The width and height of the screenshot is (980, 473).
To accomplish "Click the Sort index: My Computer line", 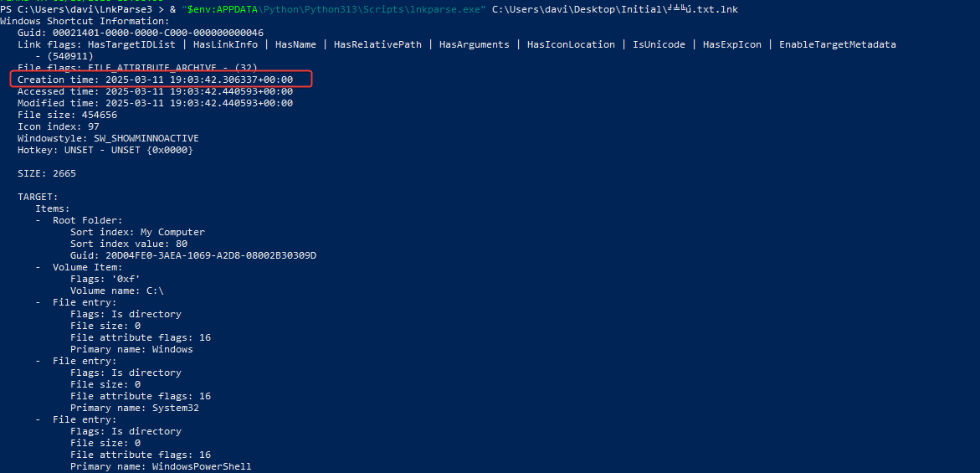I will [x=137, y=232].
